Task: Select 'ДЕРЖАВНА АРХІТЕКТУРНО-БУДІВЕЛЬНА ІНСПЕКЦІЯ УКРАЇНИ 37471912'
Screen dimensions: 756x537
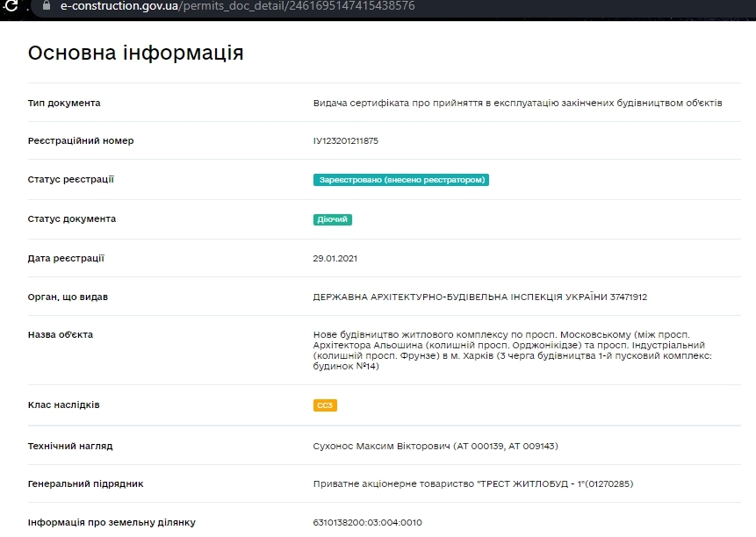Action: 479,297
